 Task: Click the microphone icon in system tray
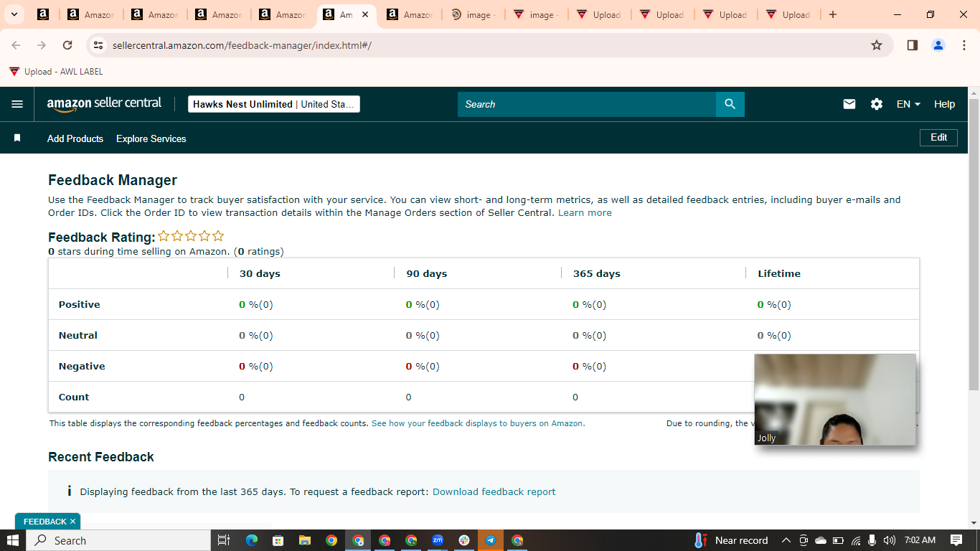coord(872,540)
